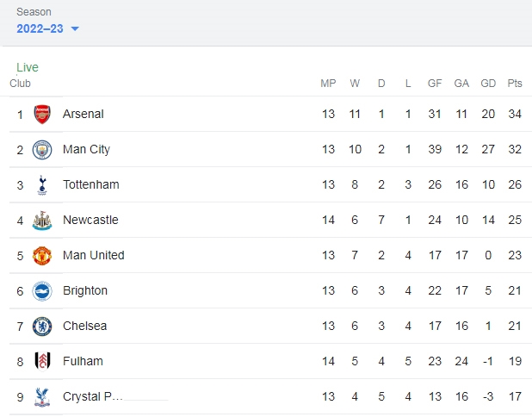This screenshot has height=417, width=532.
Task: Click the Crystal Palace eagle crest
Action: (42, 397)
